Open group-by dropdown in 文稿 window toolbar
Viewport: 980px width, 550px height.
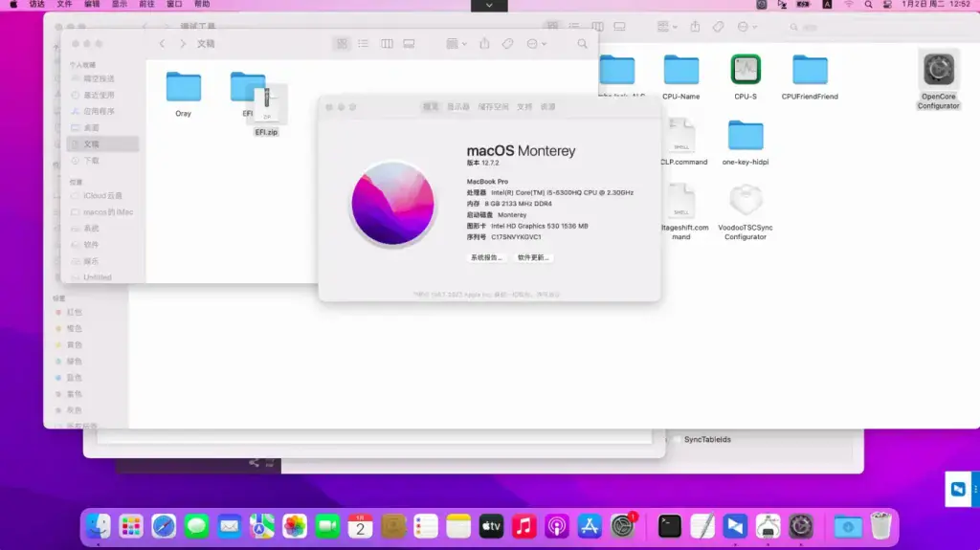[x=456, y=44]
